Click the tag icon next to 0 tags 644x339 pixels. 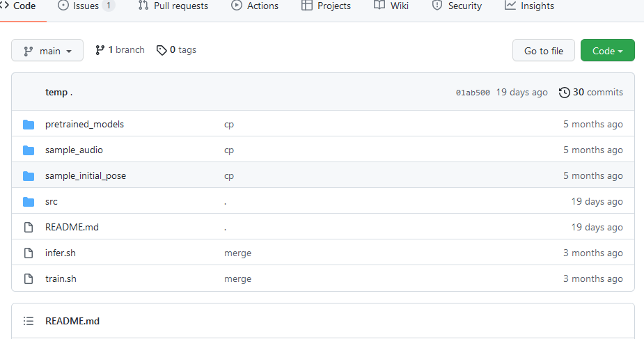point(162,50)
